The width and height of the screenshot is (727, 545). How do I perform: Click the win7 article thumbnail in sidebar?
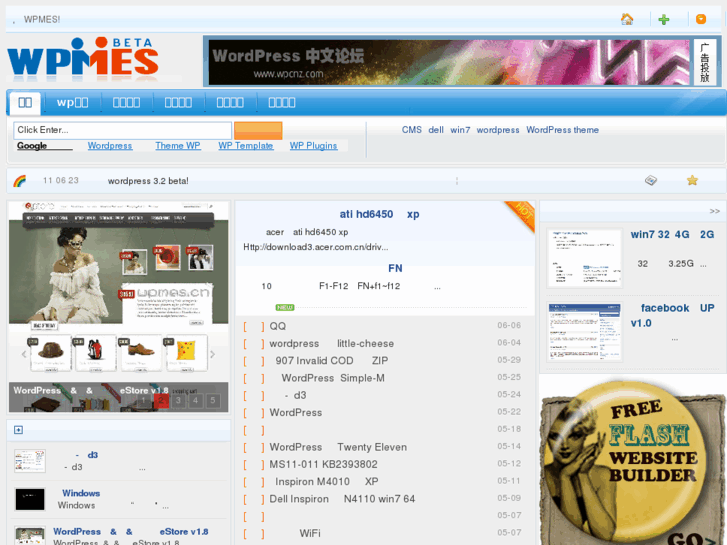pos(584,258)
